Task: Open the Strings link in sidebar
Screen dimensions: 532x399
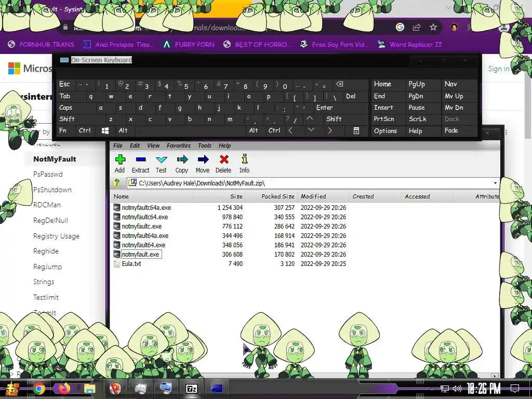Action: (x=44, y=282)
